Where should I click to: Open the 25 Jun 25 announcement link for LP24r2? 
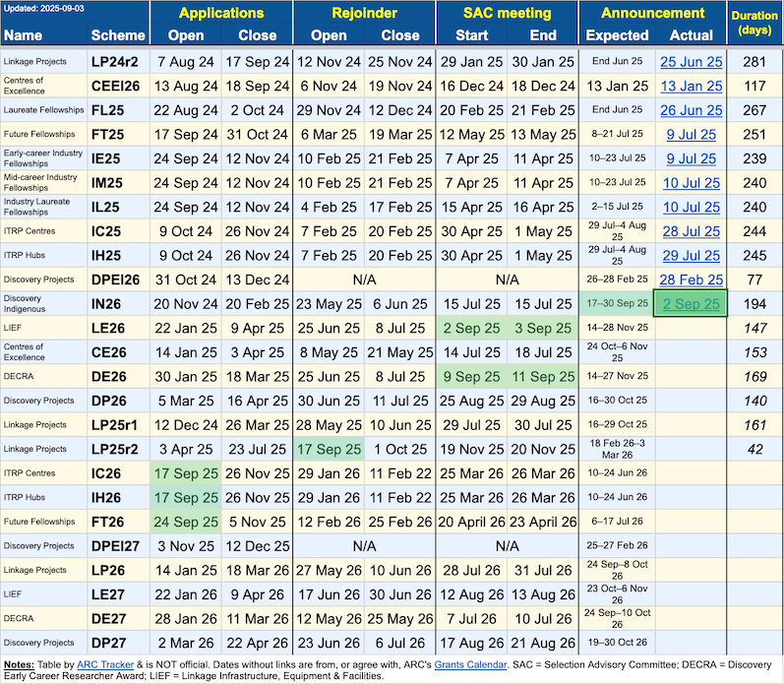tap(691, 62)
